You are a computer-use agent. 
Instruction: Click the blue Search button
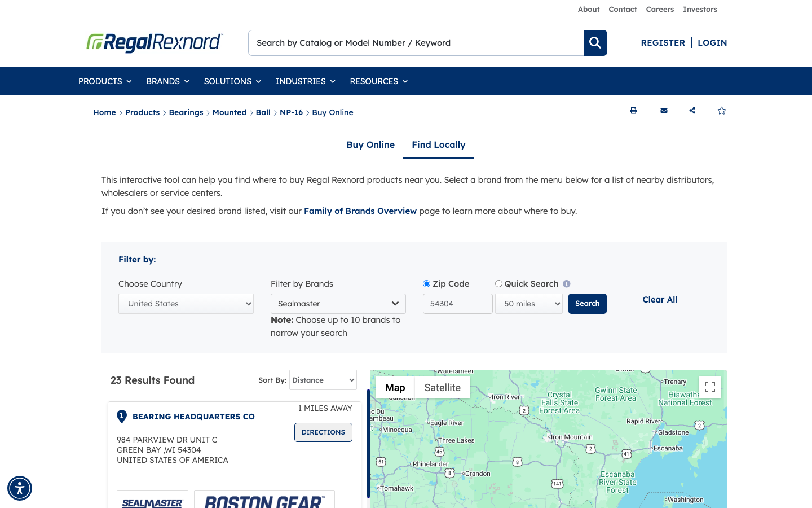click(x=588, y=304)
